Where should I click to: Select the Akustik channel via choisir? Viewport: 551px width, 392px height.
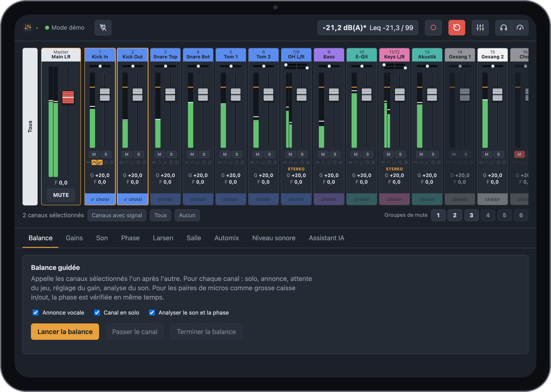427,199
